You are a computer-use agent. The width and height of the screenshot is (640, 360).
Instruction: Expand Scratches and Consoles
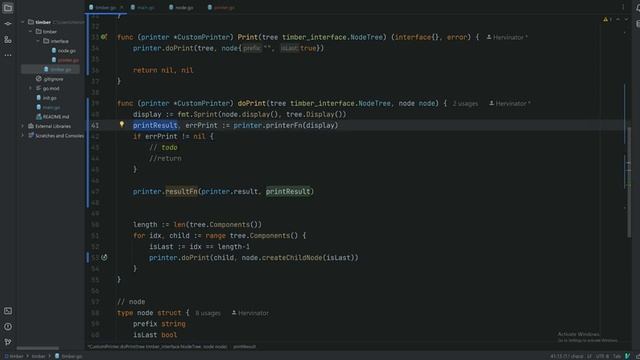[x=23, y=136]
